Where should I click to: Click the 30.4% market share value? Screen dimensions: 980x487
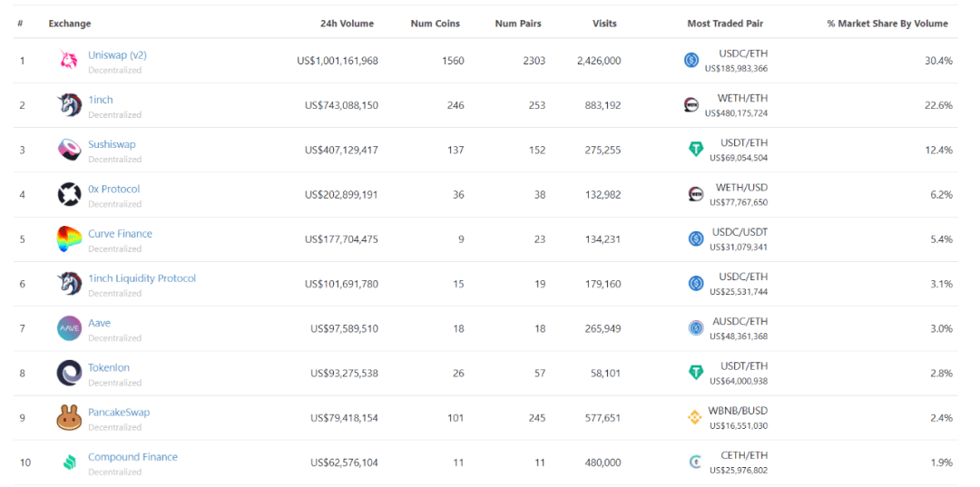pos(939,61)
